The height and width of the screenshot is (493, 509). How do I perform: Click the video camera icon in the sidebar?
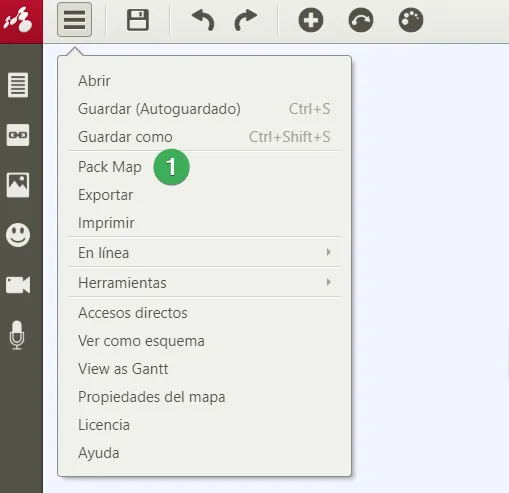coord(18,285)
